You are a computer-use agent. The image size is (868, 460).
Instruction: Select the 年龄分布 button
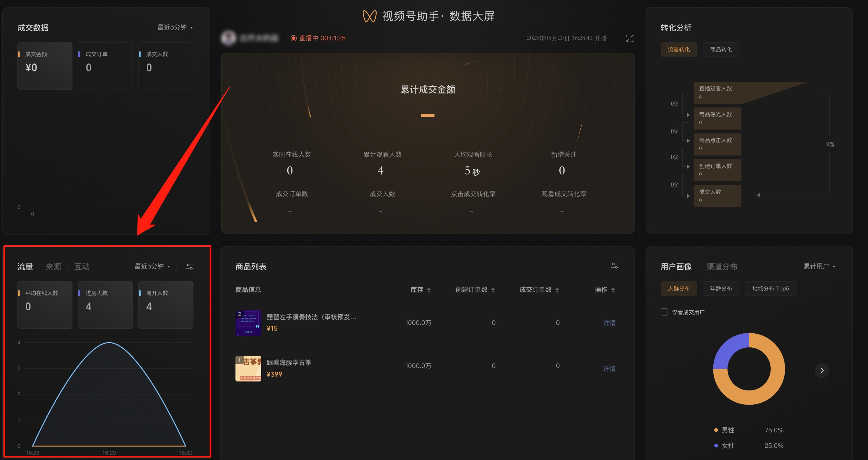[x=721, y=289]
